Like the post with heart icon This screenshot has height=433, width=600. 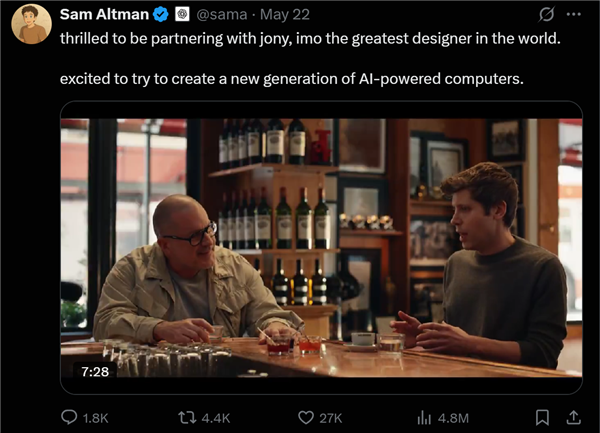click(306, 417)
